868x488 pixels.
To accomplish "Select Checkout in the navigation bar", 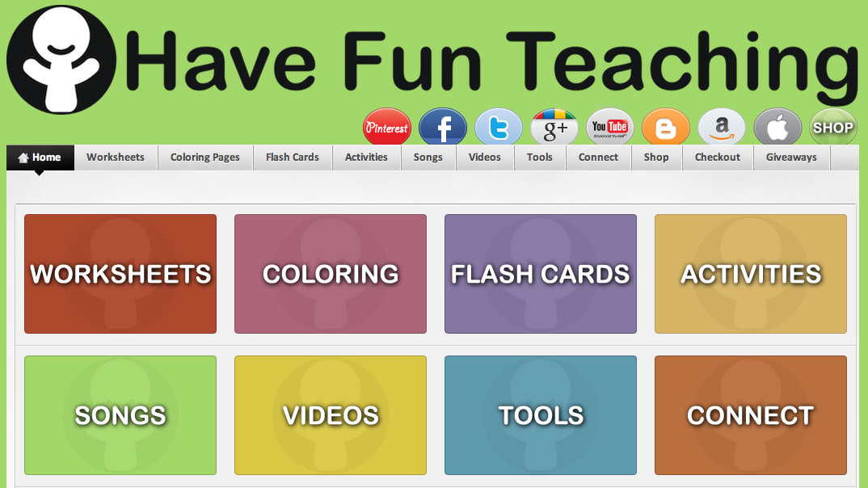I will pyautogui.click(x=718, y=158).
